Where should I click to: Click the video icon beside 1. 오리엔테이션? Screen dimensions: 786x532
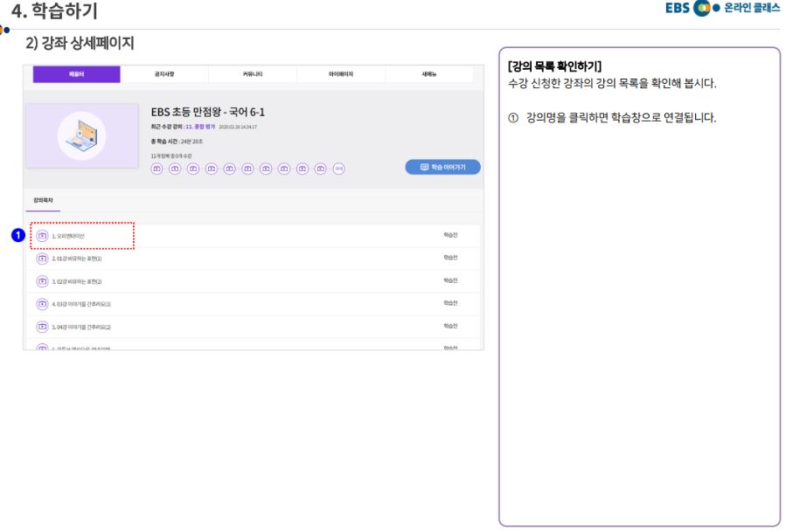(x=42, y=236)
